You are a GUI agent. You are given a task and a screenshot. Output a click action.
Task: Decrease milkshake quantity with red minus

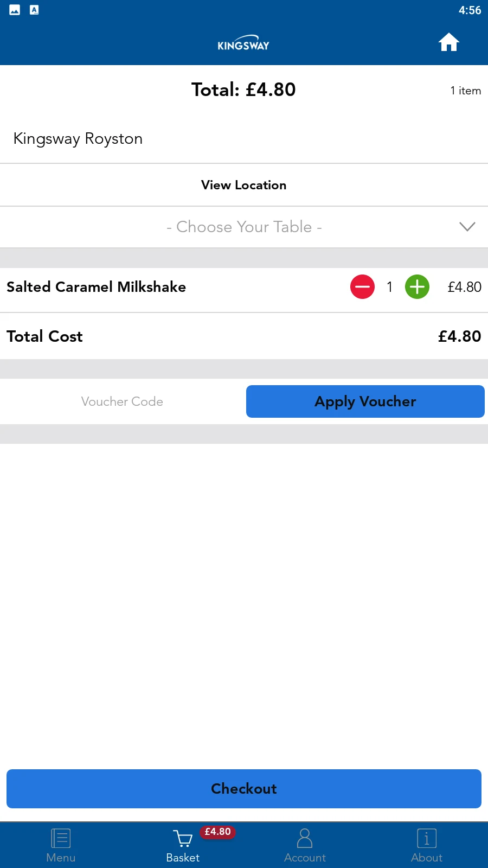tap(362, 286)
